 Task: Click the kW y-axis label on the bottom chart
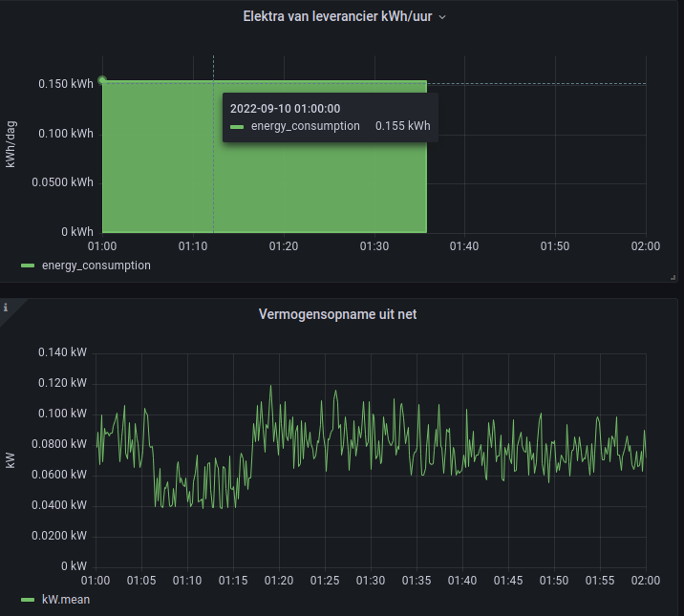pos(11,460)
